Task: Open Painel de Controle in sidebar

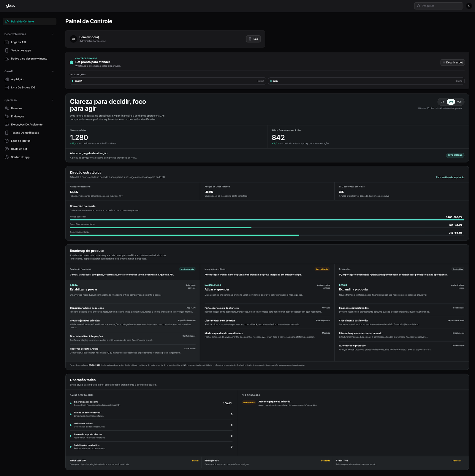Action: tap(30, 21)
